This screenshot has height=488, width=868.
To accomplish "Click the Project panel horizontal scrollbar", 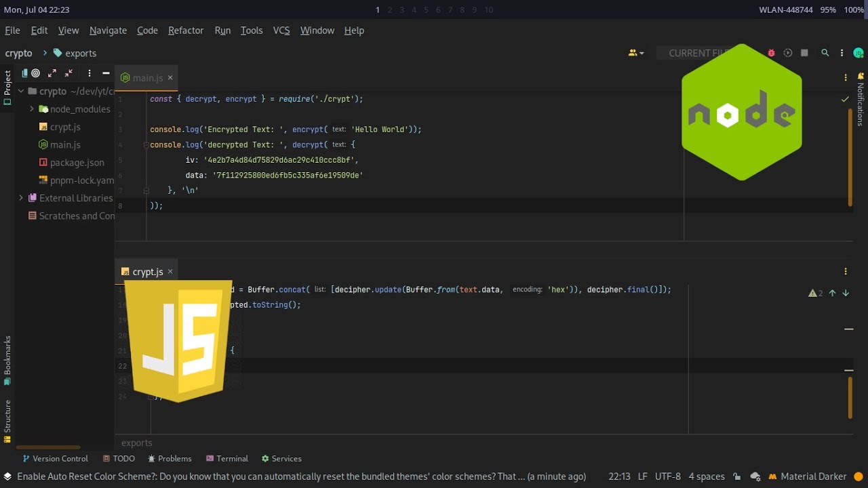I will point(47,447).
